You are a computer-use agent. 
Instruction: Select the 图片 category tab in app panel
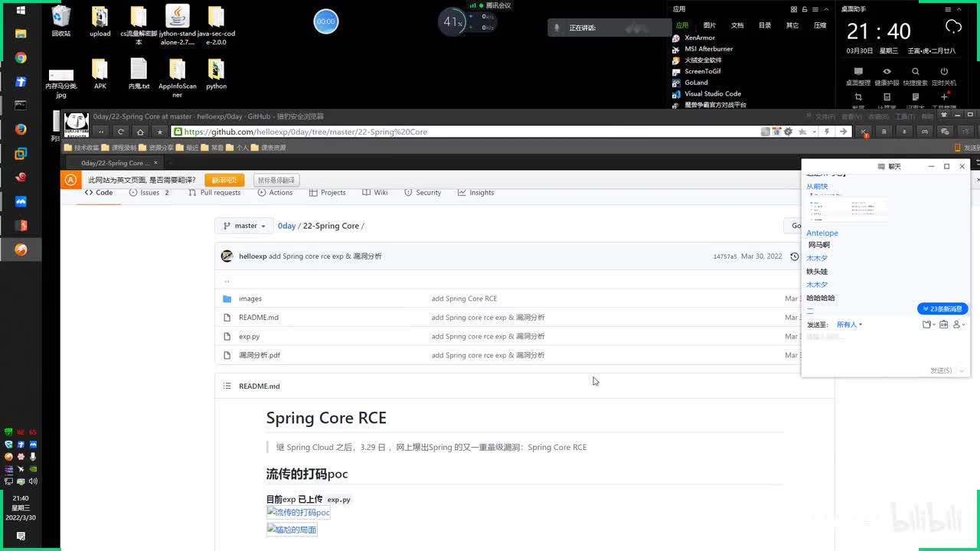click(710, 25)
